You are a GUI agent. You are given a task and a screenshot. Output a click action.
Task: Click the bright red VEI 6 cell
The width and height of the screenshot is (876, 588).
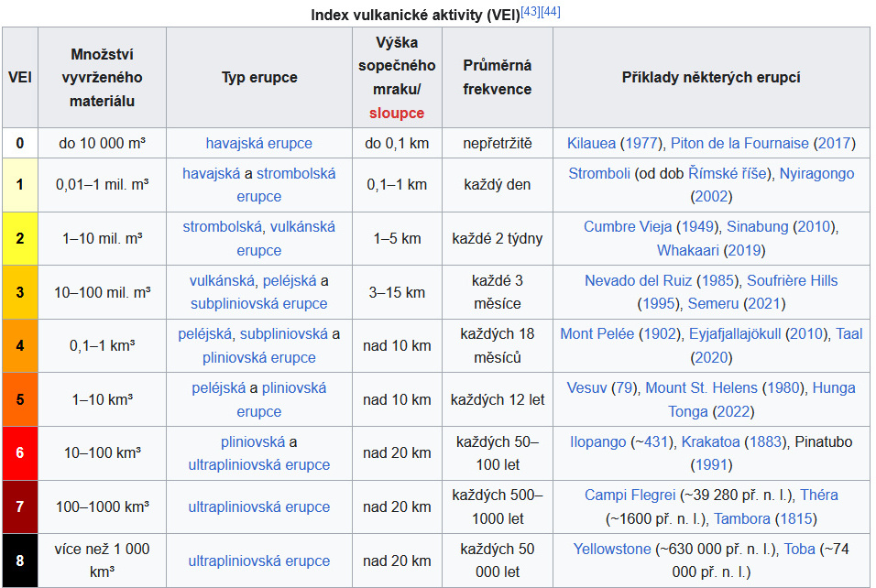pos(20,452)
